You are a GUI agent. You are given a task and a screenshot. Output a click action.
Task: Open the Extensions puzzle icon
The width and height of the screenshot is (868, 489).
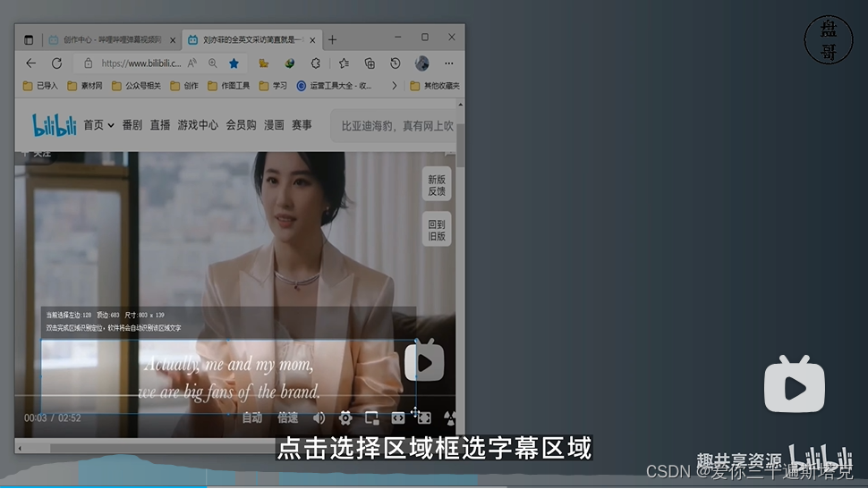click(315, 63)
